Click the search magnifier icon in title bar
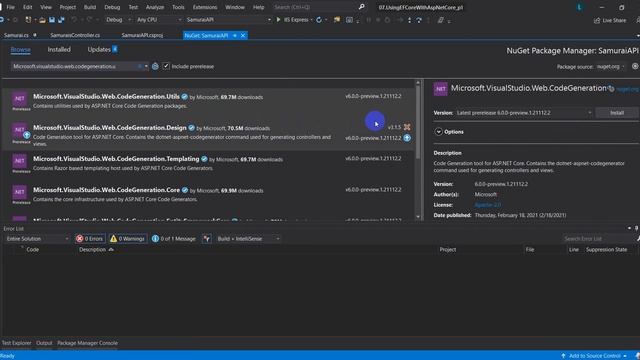 [361, 7]
